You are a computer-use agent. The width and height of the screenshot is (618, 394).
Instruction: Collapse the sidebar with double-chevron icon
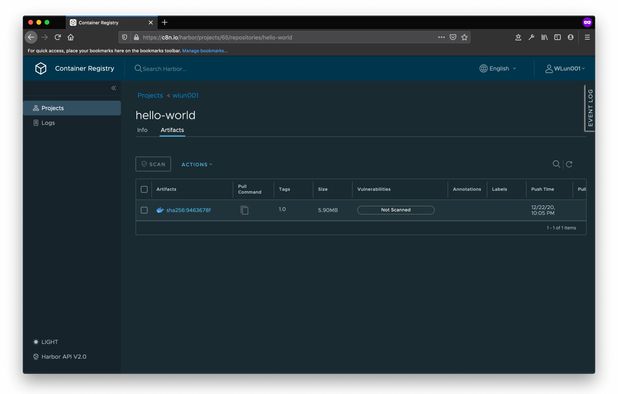click(x=114, y=88)
